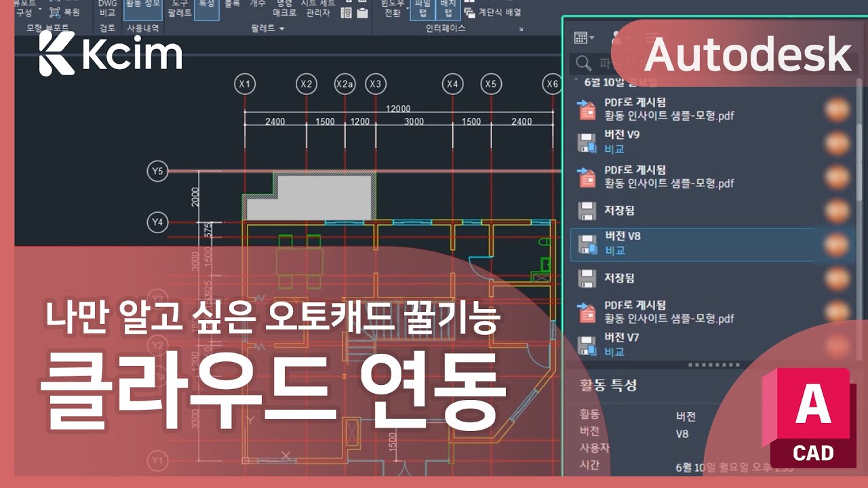Click the X4 grid bubble in drawing
Viewport: 868px width, 488px height.
click(452, 84)
